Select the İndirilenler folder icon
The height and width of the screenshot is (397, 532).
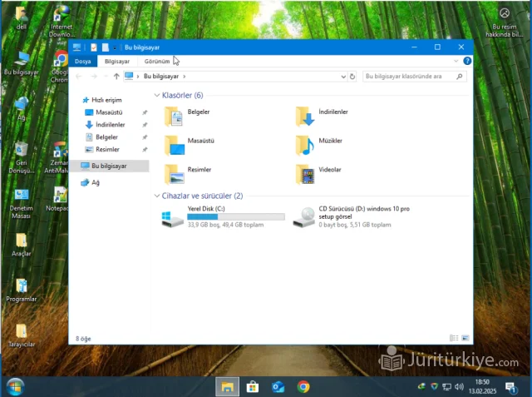pos(305,117)
